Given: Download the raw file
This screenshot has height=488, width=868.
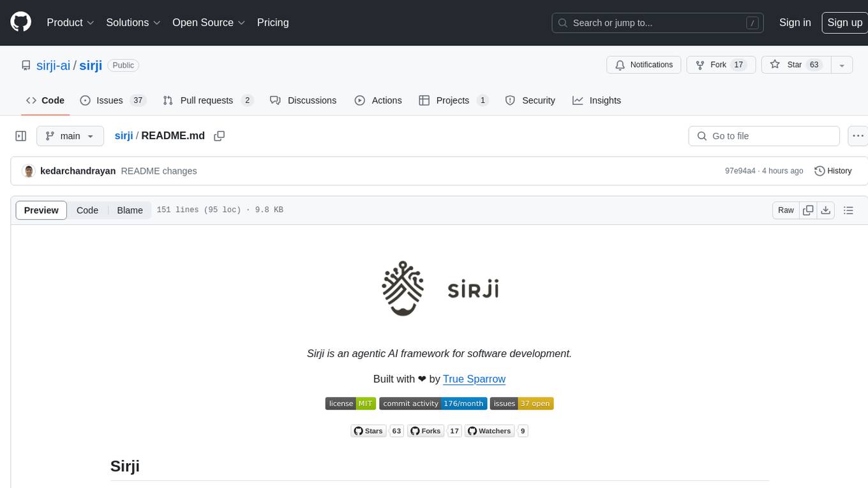Looking at the screenshot, I should (x=826, y=210).
